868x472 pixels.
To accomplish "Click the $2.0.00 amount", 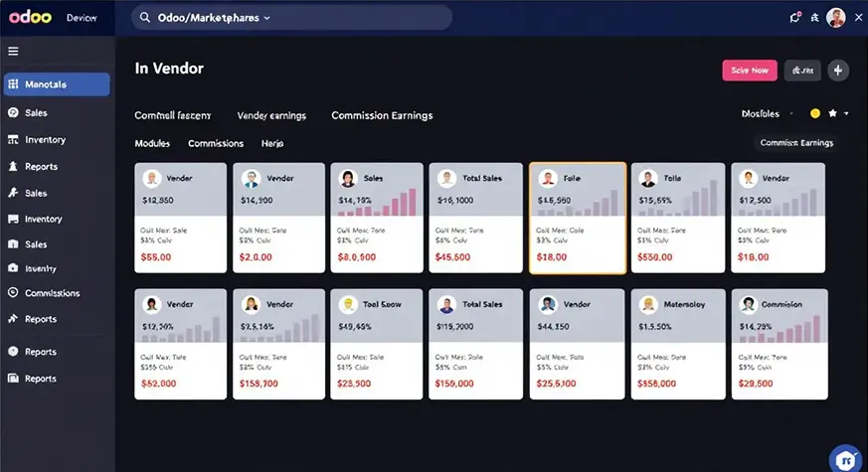I will click(x=256, y=257).
